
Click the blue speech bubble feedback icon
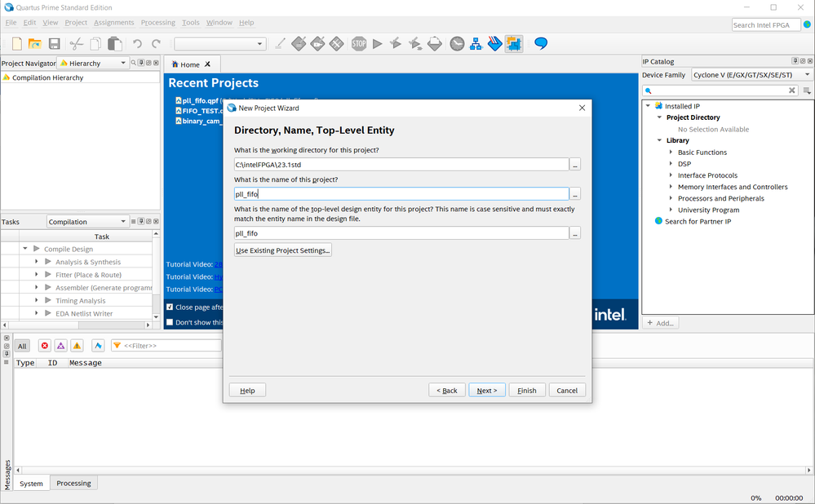click(x=541, y=44)
